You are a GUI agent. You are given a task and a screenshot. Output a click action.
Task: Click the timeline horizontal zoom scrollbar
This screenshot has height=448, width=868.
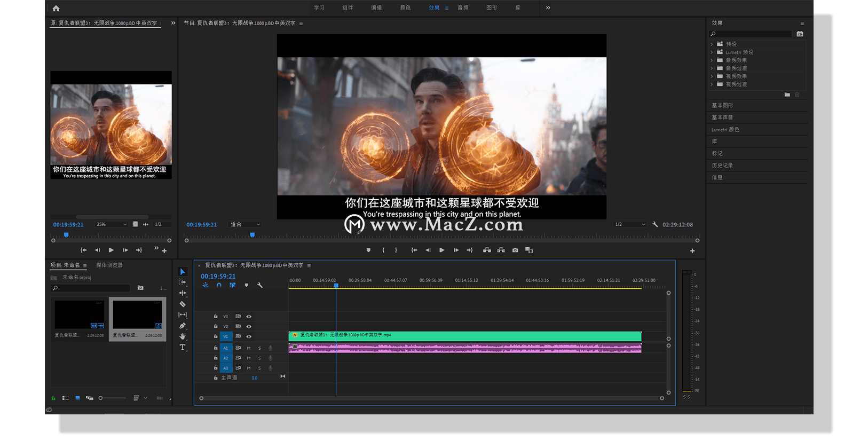pyautogui.click(x=431, y=398)
